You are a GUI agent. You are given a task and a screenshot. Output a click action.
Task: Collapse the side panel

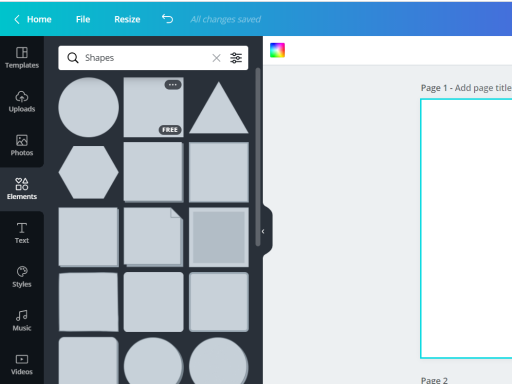[263, 231]
